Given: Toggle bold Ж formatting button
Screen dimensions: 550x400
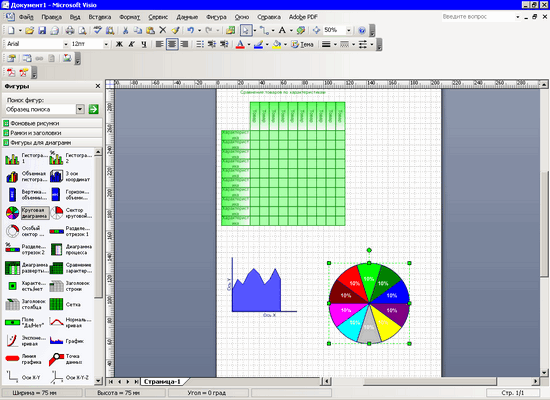Looking at the screenshot, I should [x=119, y=44].
